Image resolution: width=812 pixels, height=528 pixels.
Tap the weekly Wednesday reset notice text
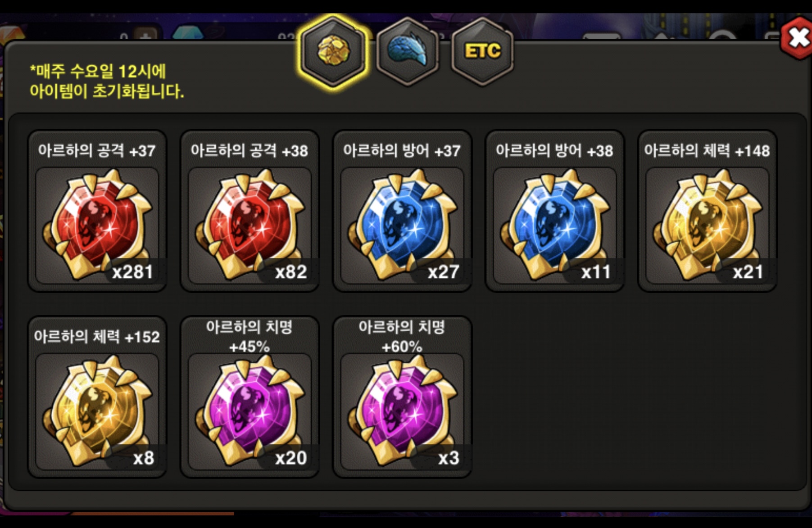107,81
